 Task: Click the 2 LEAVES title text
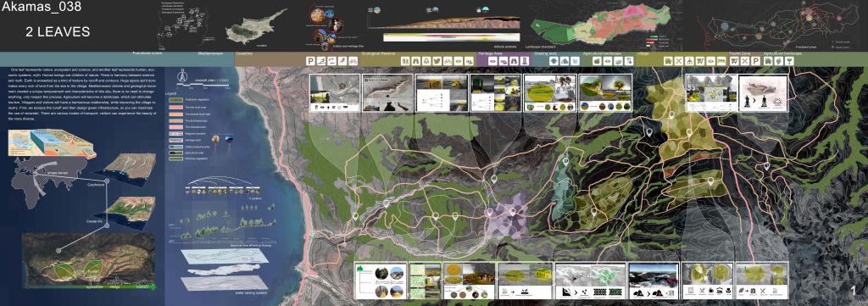pyautogui.click(x=58, y=32)
